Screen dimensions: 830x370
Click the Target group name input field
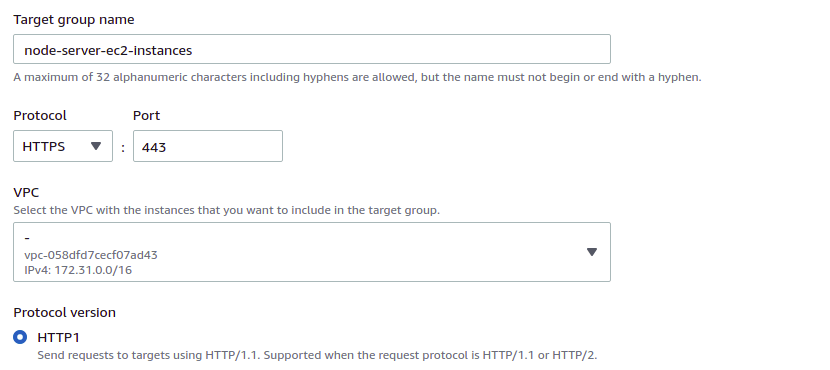click(312, 49)
